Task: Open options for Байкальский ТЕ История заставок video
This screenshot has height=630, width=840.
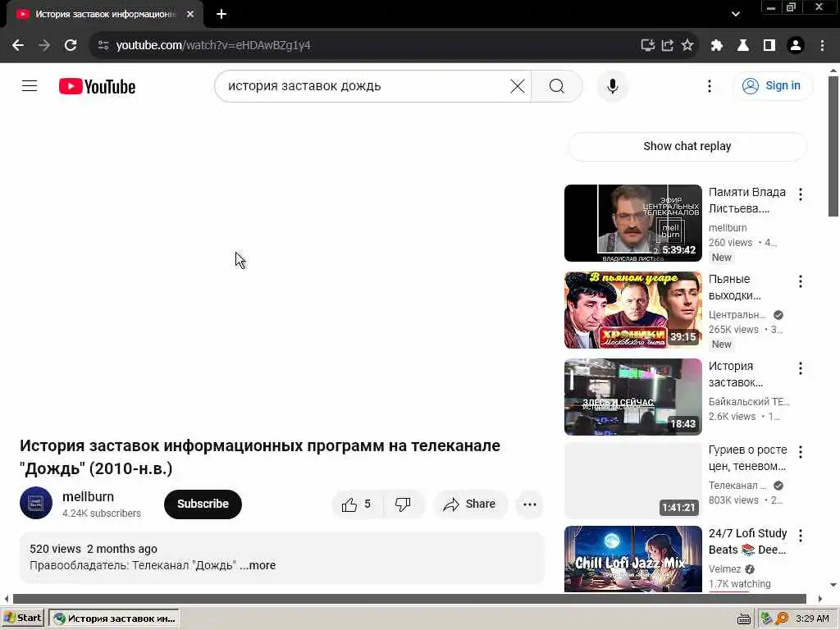Action: point(801,368)
